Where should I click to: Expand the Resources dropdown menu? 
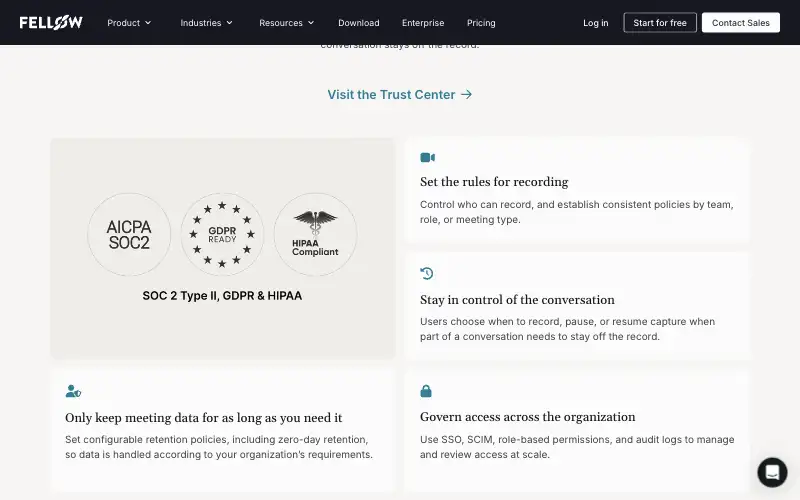coord(287,22)
